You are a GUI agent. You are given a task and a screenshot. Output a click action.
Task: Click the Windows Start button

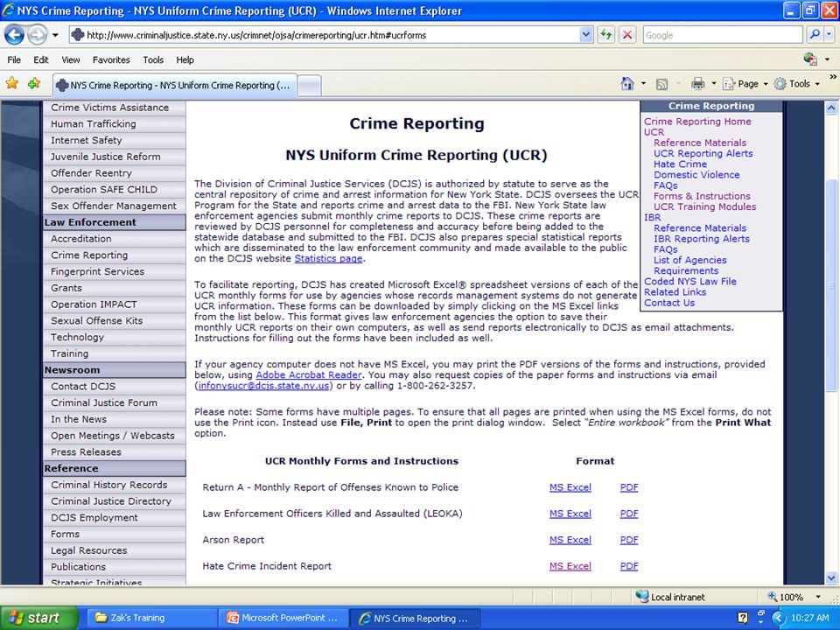[x=38, y=619]
